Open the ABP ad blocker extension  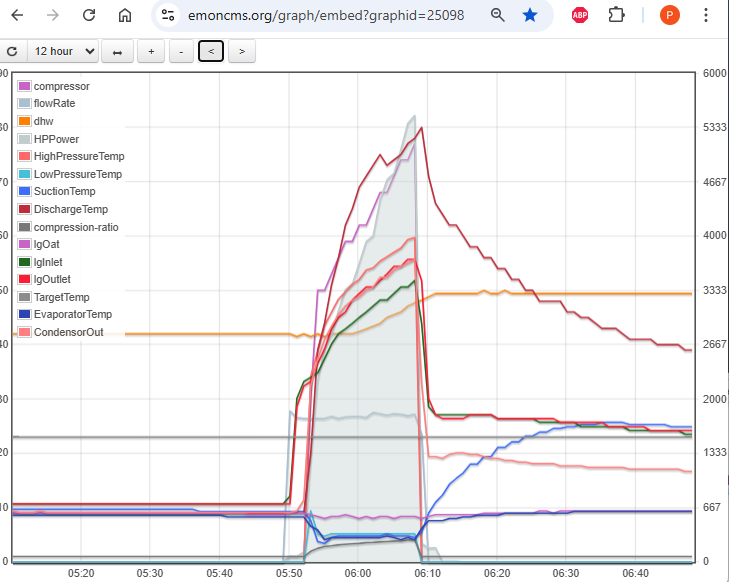pos(579,16)
